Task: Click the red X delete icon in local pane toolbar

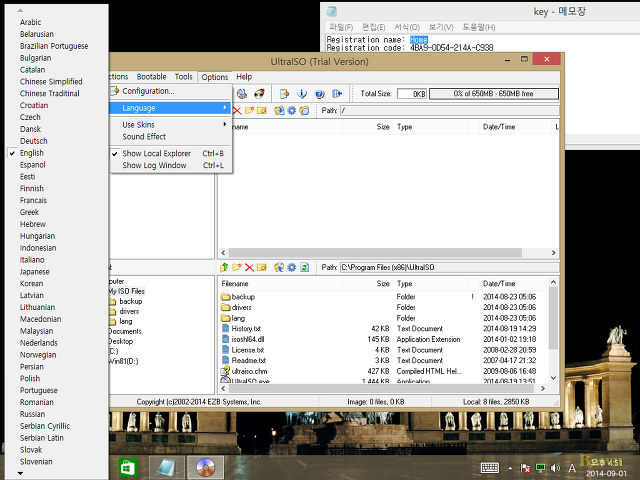Action: pyautogui.click(x=249, y=267)
